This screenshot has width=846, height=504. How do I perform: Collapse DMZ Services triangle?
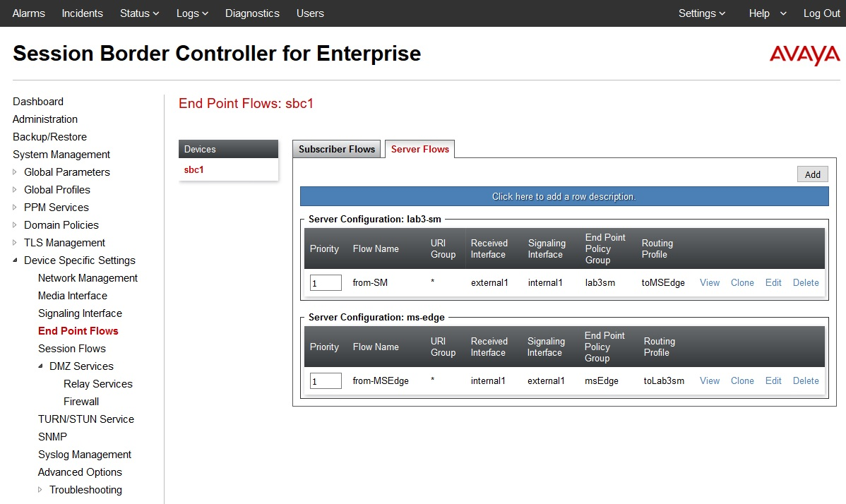click(x=40, y=366)
